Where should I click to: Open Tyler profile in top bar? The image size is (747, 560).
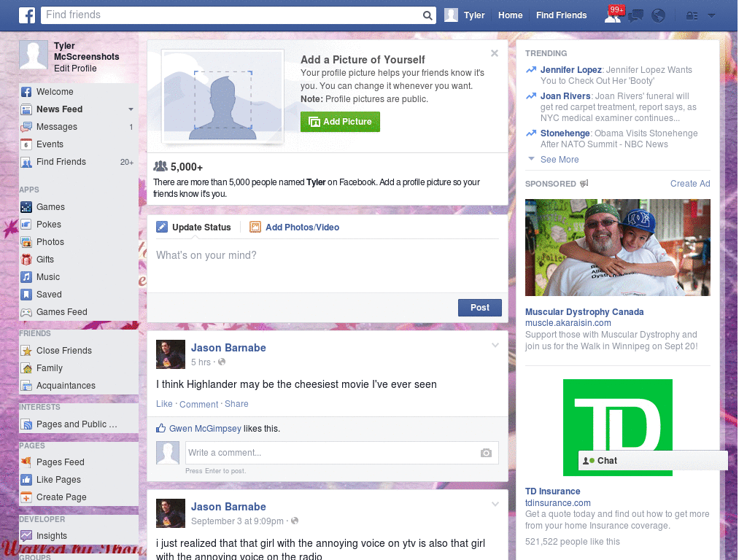[x=465, y=15]
